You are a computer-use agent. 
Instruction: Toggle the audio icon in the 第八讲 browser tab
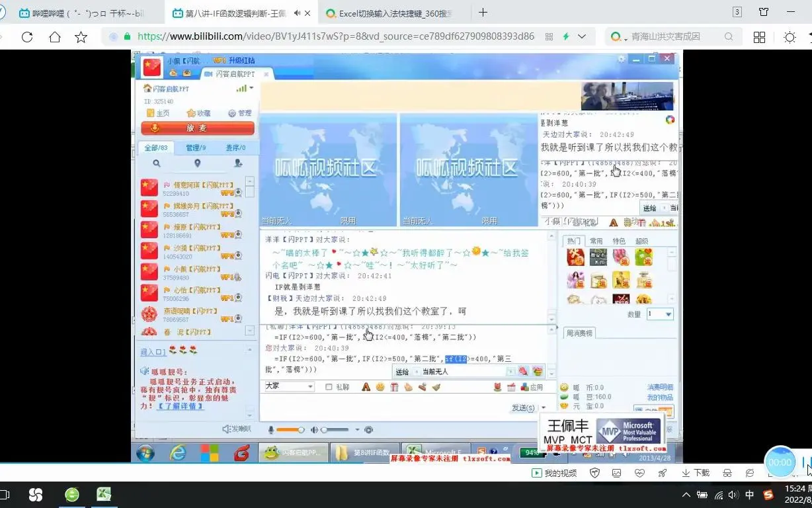click(297, 13)
